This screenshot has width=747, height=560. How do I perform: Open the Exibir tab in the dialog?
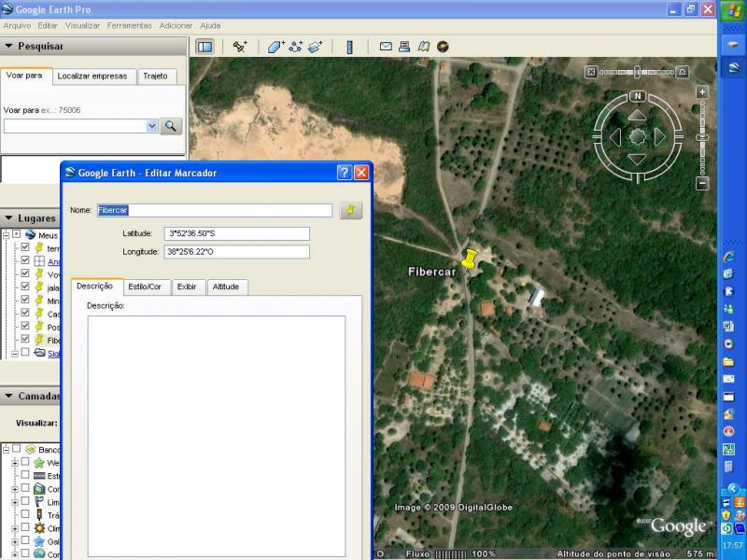187,287
